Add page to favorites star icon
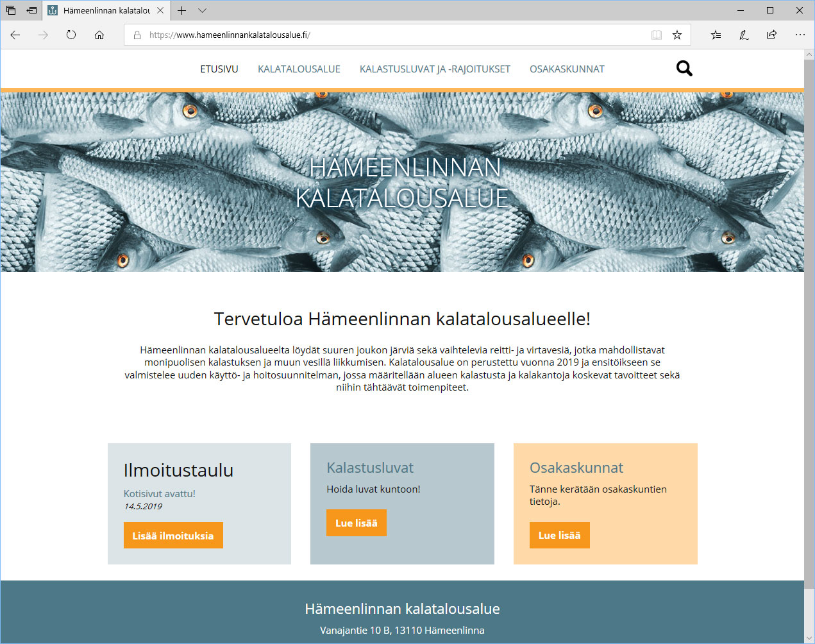The image size is (815, 644). [x=677, y=35]
